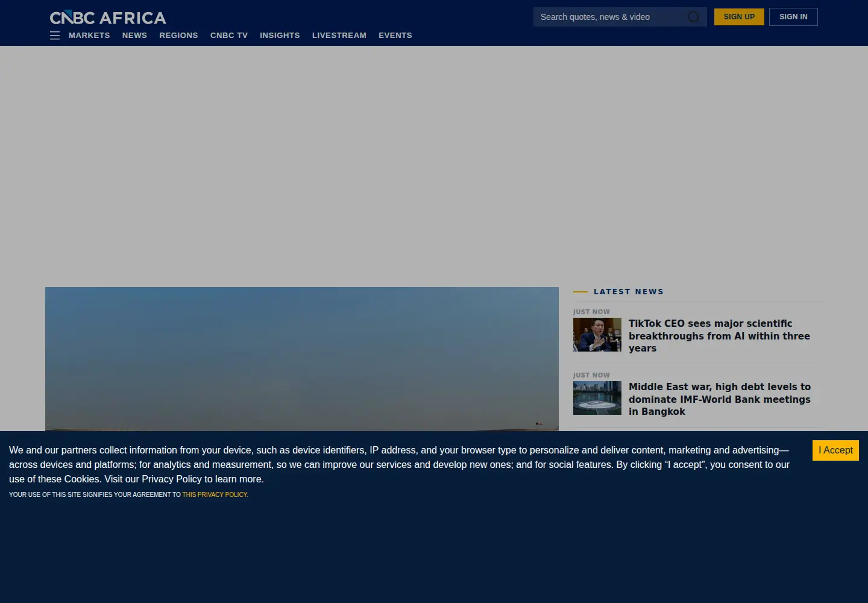The width and height of the screenshot is (868, 603).
Task: Read Middle East war IMF-World Bank headline
Action: [720, 399]
